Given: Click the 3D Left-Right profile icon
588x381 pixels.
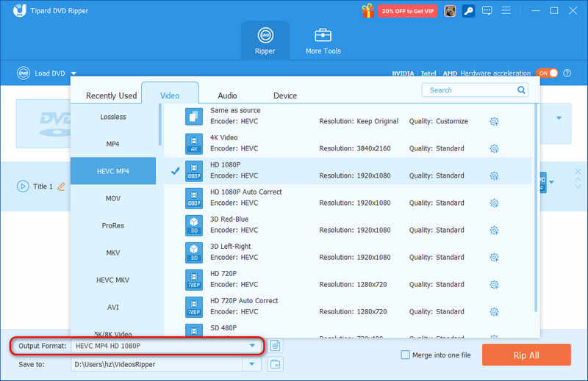Looking at the screenshot, I should click(x=194, y=253).
